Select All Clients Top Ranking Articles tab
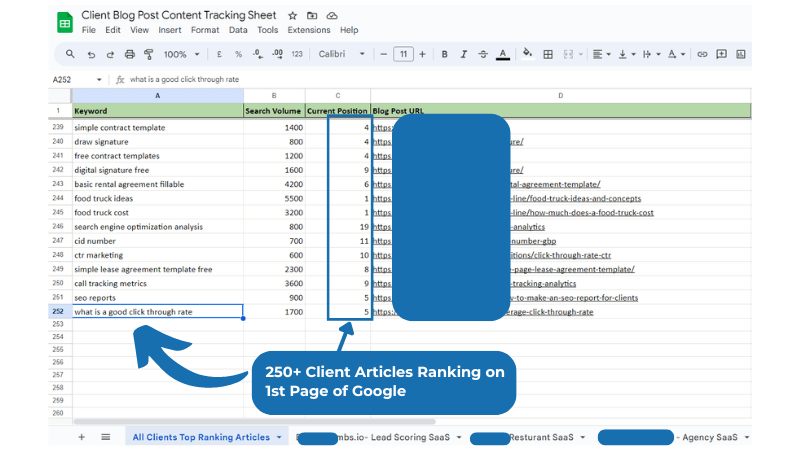 [x=201, y=437]
